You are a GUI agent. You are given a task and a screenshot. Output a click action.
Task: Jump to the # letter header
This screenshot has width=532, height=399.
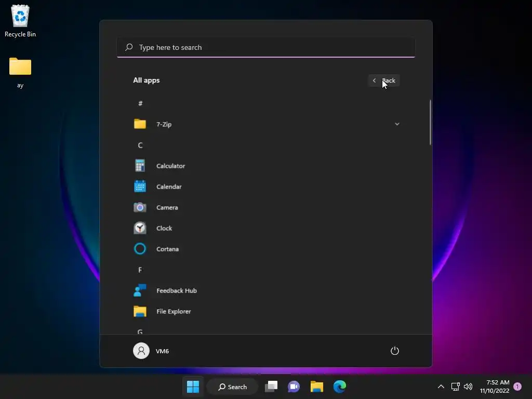[140, 103]
